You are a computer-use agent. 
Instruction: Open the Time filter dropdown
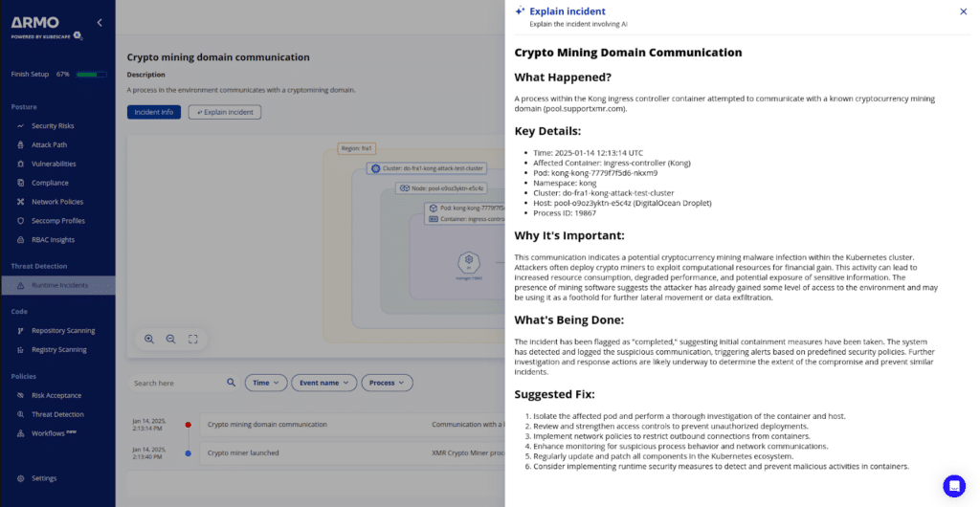[266, 383]
